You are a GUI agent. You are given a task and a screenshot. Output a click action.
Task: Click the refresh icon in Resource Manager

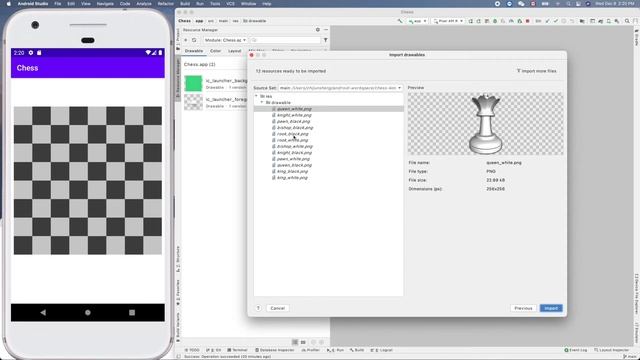tap(194, 40)
